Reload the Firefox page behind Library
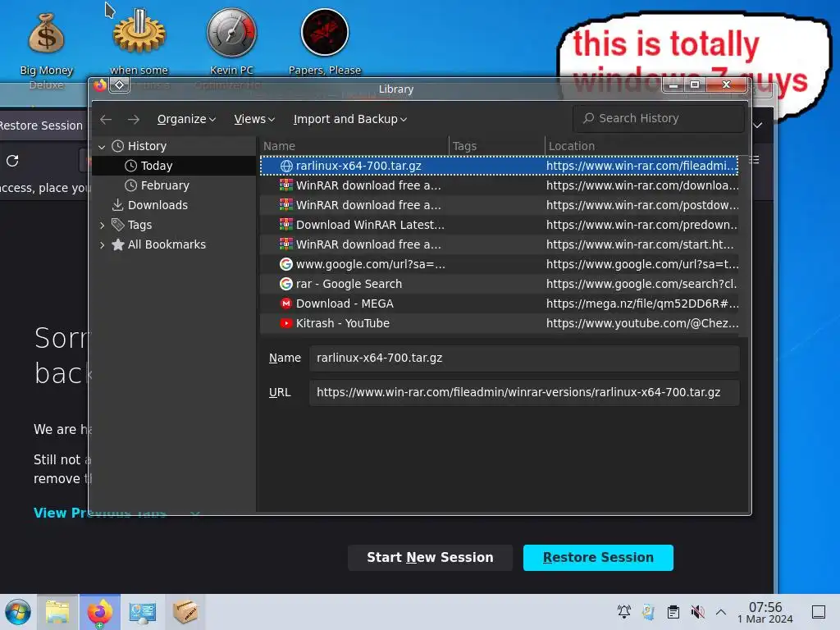840x630 pixels. pyautogui.click(x=12, y=161)
